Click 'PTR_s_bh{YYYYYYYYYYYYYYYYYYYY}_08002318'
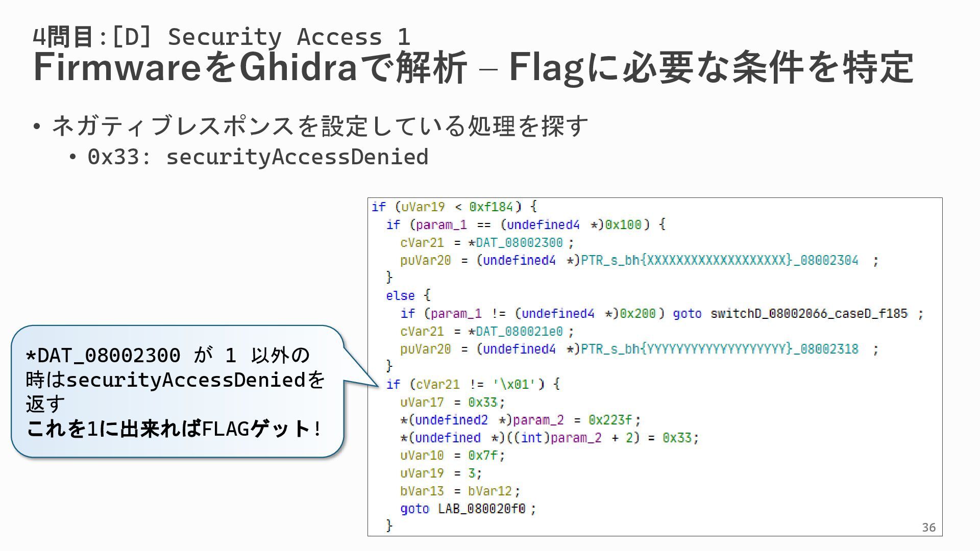Image resolution: width=980 pixels, height=551 pixels. point(720,349)
